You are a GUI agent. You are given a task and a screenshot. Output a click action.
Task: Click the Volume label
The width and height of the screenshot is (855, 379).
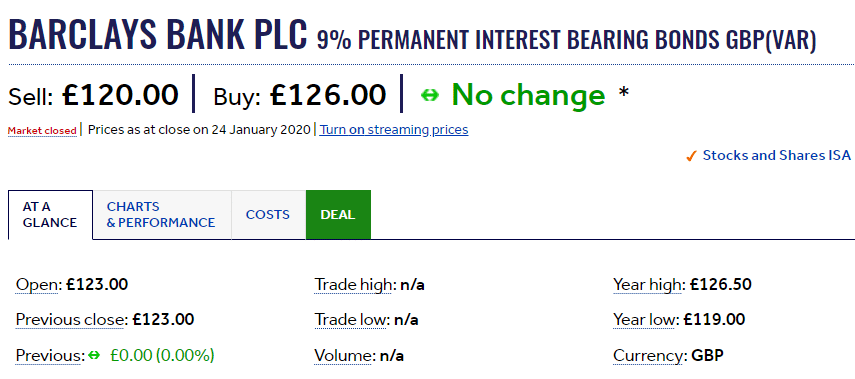click(x=344, y=356)
